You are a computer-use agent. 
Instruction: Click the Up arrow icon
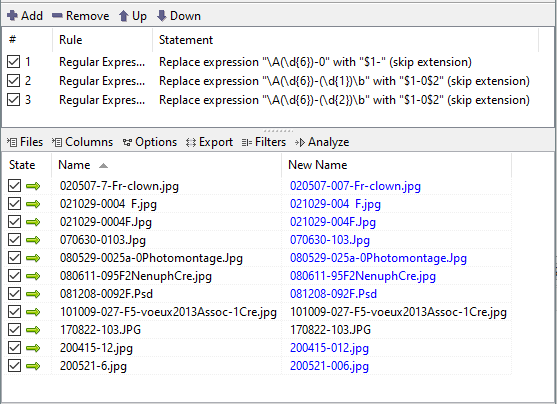[124, 16]
